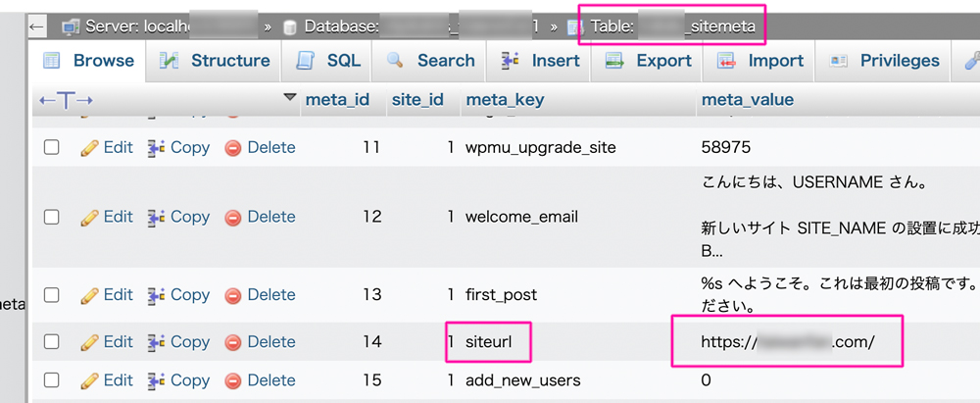Click the Table sitemeta breadcrumb link
Image resolution: width=980 pixels, height=403 pixels.
tap(672, 25)
